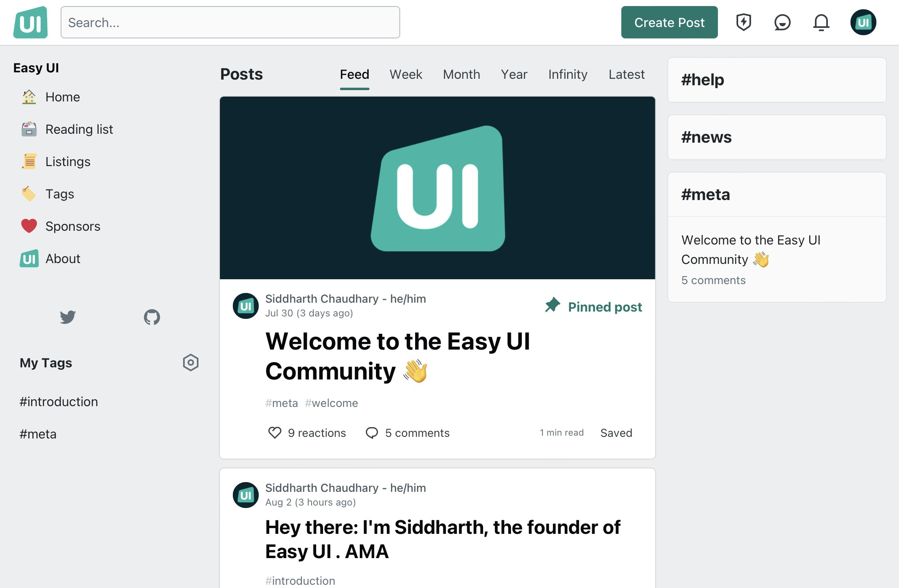The width and height of the screenshot is (899, 588).
Task: Click the moderation shield icon
Action: [x=744, y=22]
